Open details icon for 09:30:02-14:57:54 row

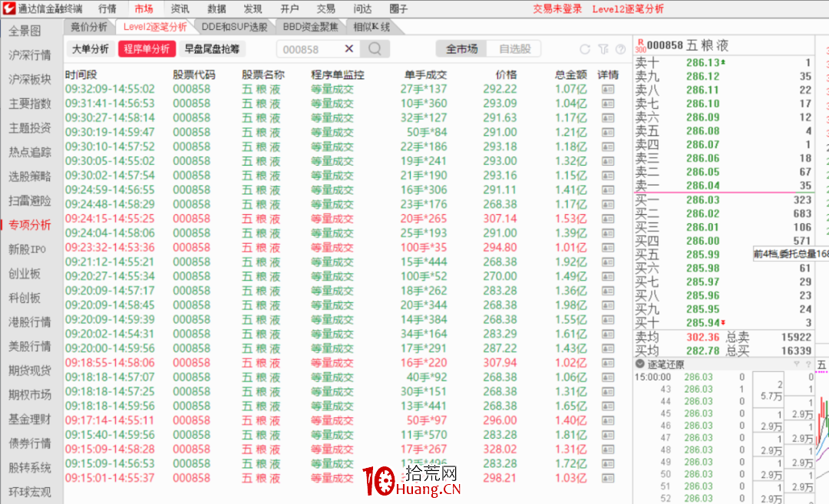(608, 176)
